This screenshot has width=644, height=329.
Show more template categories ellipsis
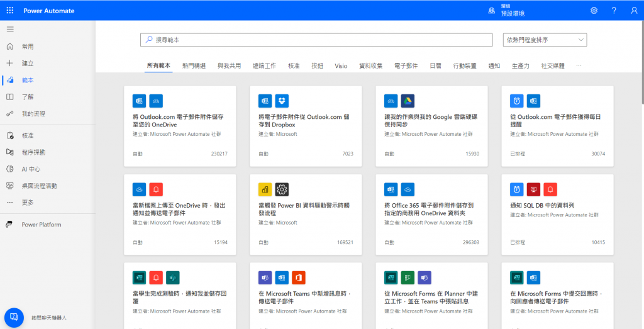[x=579, y=65]
